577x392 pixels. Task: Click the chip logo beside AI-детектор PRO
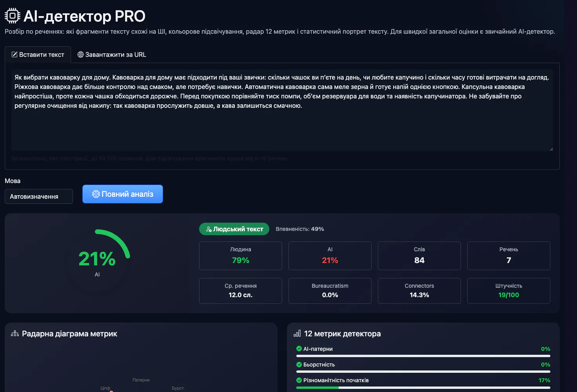[x=13, y=16]
